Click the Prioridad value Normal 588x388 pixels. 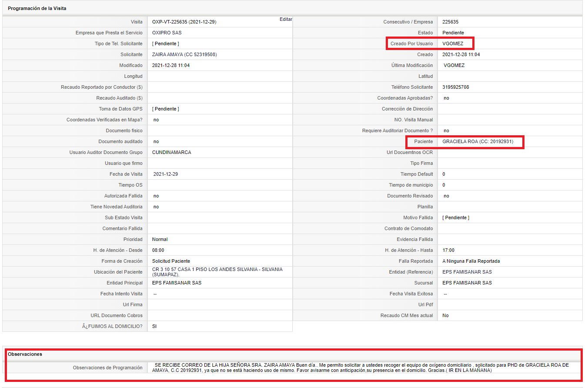[160, 239]
